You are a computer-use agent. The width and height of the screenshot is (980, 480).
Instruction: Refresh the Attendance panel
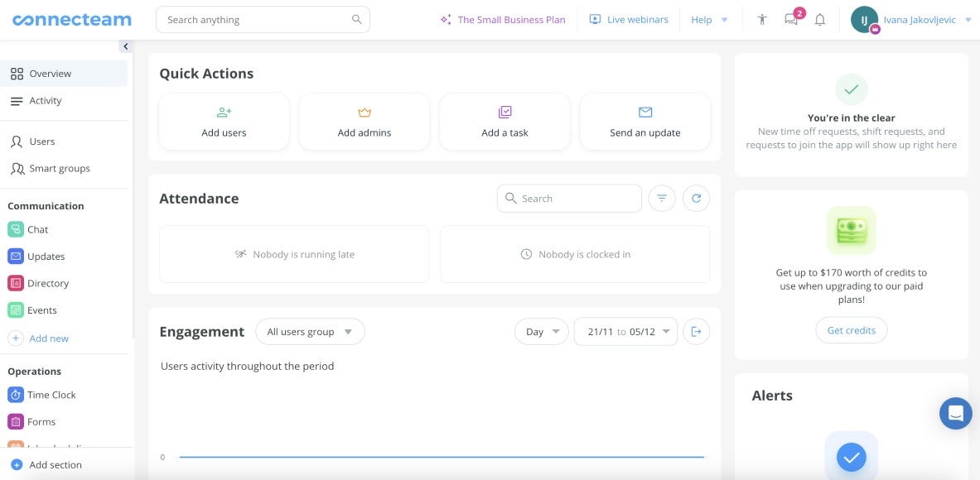pyautogui.click(x=696, y=199)
